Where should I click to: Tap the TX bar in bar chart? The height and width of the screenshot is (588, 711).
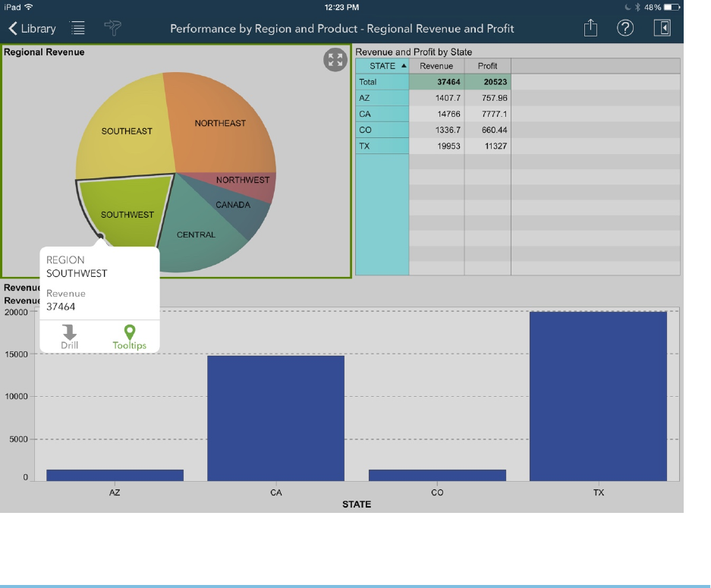[598, 395]
